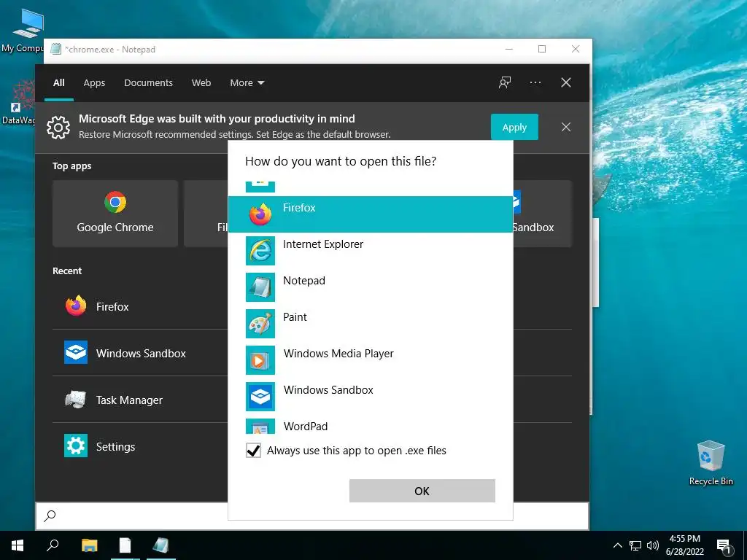Maximize the Notepad window

click(x=542, y=49)
